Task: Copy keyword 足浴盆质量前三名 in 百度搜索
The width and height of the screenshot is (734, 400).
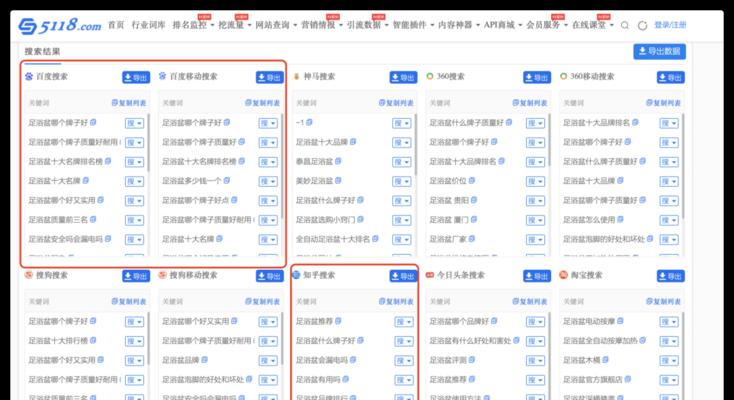Action: point(93,219)
